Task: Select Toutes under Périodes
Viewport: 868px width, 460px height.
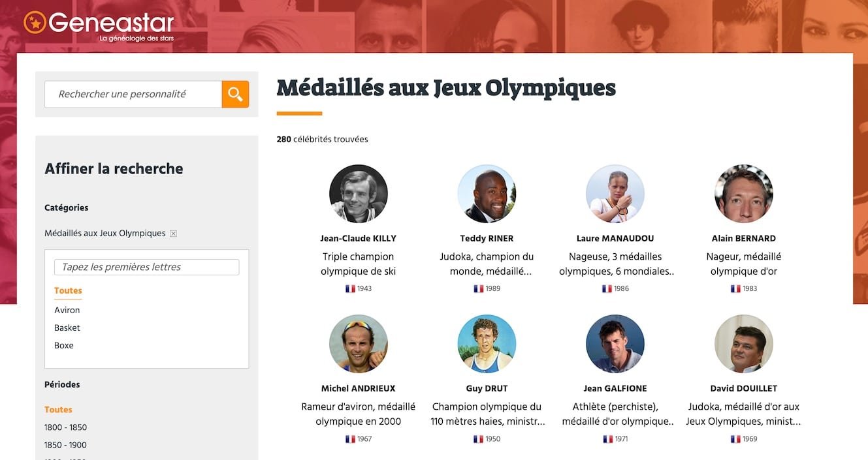Action: coord(58,409)
